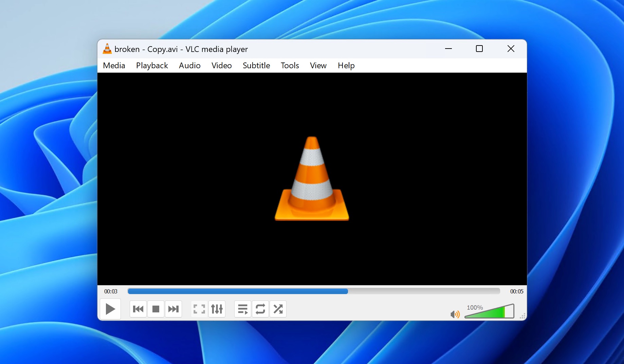Open the Subtitle menu
The height and width of the screenshot is (364, 624).
(x=256, y=66)
